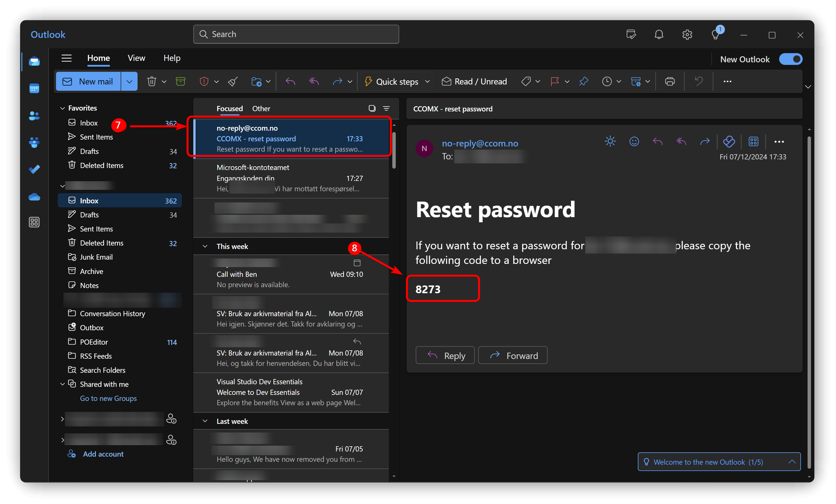836x504 pixels.
Task: Click the Forward button below message
Action: pos(513,355)
